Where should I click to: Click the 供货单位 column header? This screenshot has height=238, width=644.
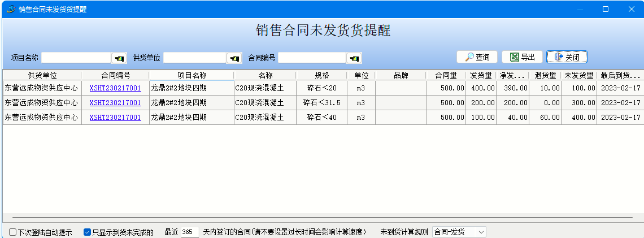point(42,75)
